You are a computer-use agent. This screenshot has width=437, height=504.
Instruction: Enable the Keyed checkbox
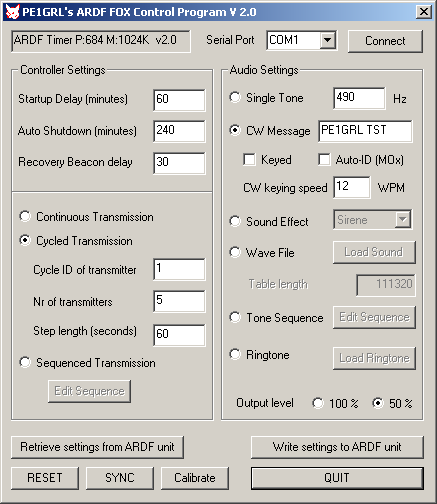coord(249,159)
